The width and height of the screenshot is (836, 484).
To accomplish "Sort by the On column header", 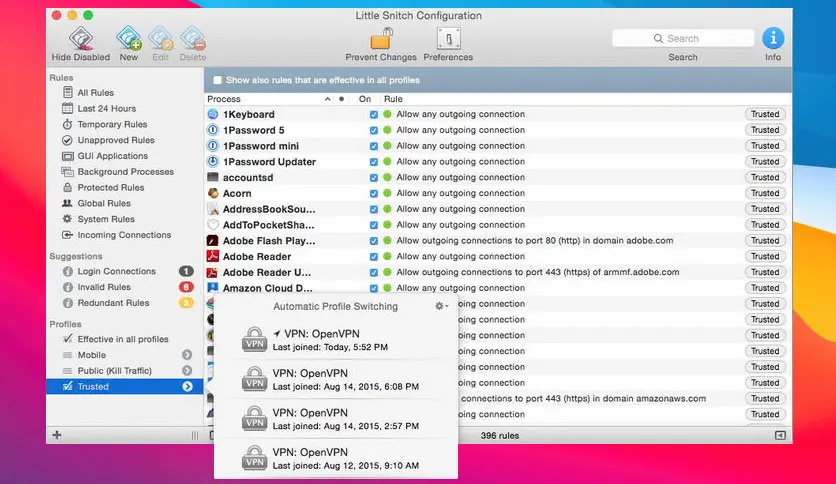I will [x=365, y=99].
